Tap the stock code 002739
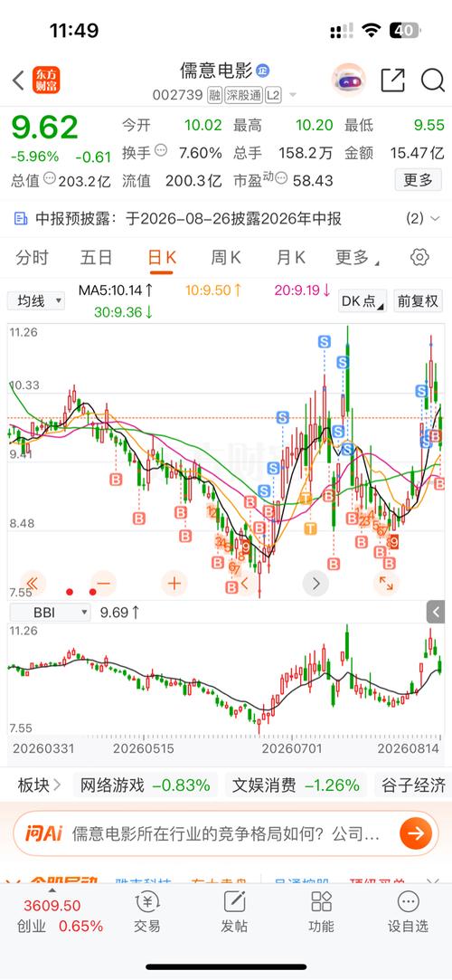The height and width of the screenshot is (980, 452). coord(178,95)
